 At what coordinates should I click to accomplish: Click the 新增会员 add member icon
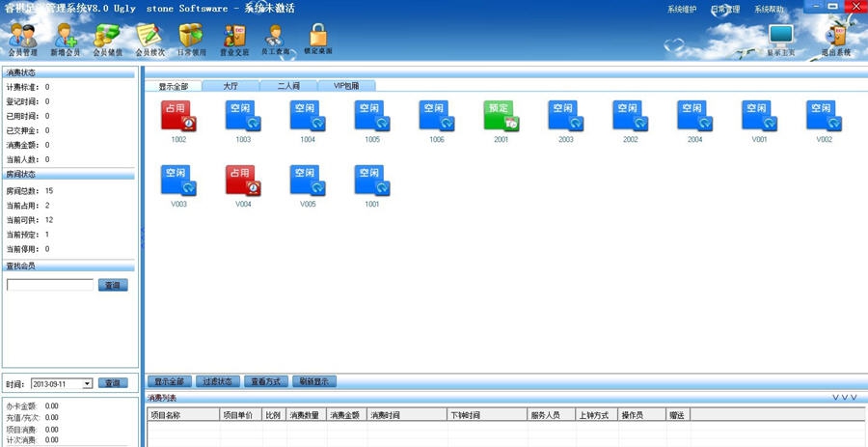66,39
